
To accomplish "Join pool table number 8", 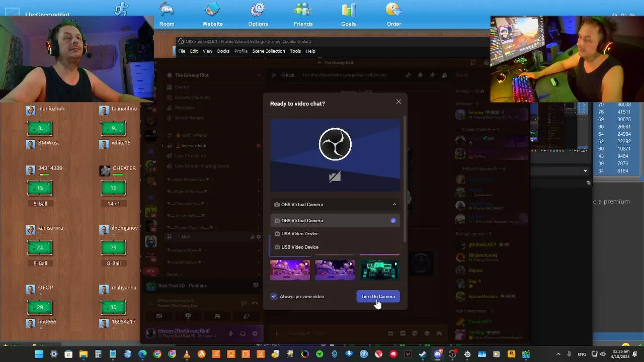I will 40,129.
